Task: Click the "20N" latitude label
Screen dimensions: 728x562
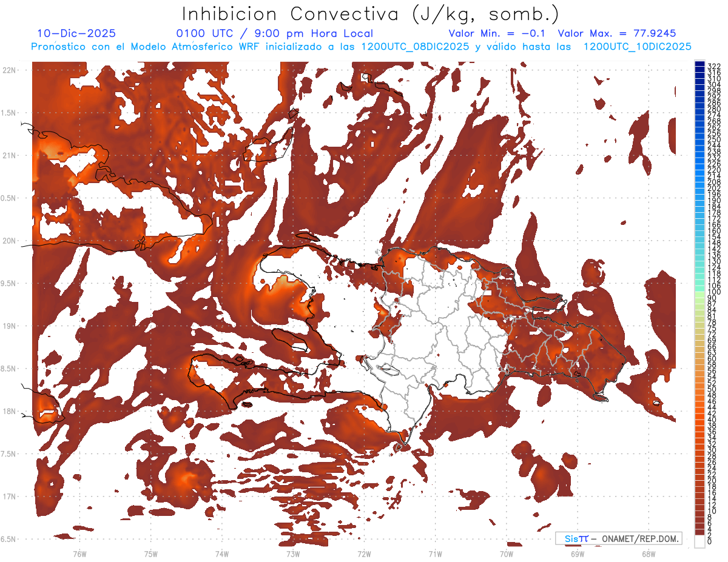Action: tap(8, 241)
